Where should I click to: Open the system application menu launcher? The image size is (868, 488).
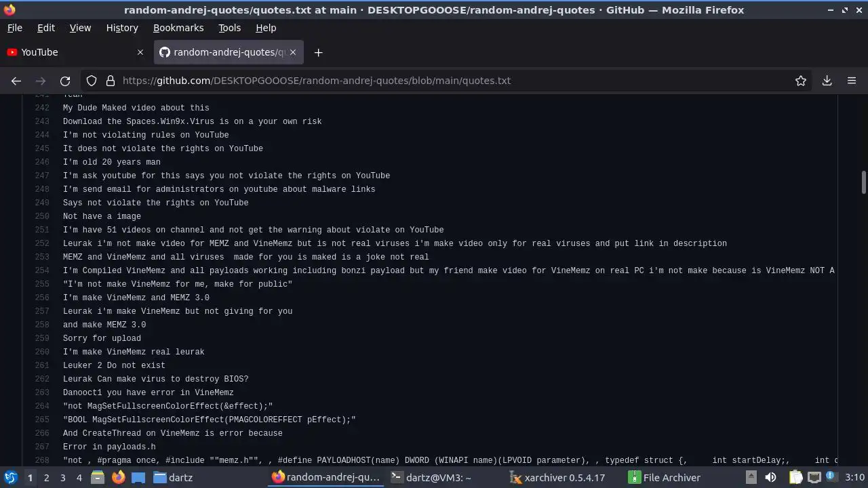coord(11,478)
